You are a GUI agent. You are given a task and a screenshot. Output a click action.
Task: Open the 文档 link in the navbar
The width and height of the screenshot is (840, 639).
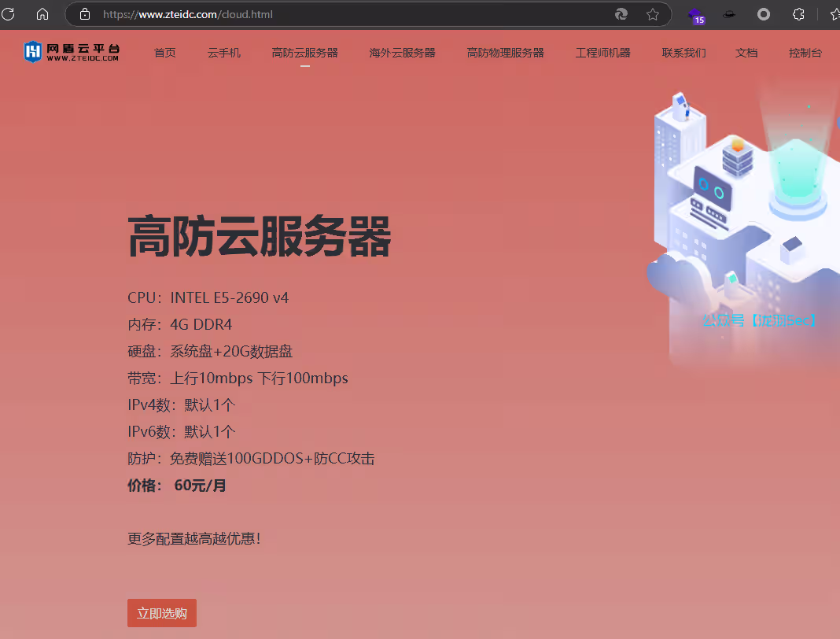pyautogui.click(x=746, y=53)
